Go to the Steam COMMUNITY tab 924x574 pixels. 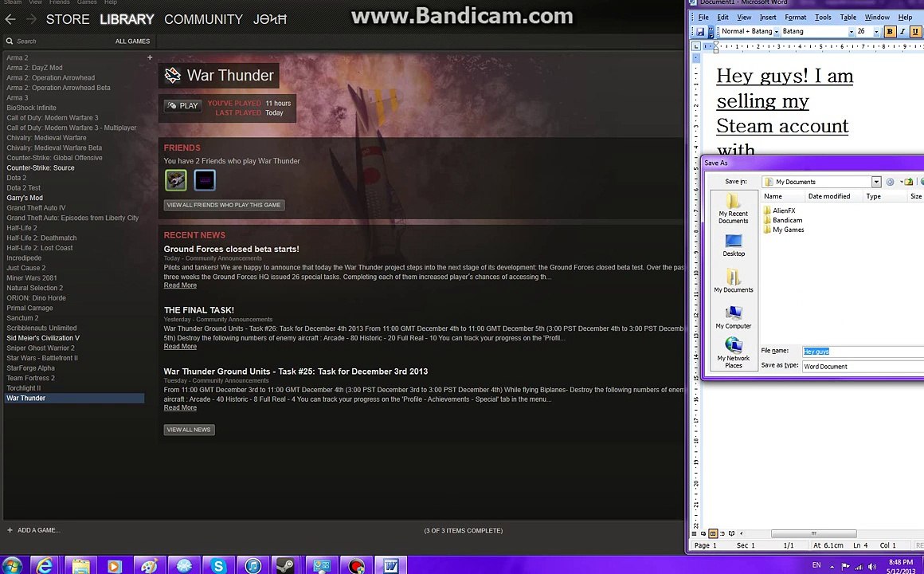[203, 19]
